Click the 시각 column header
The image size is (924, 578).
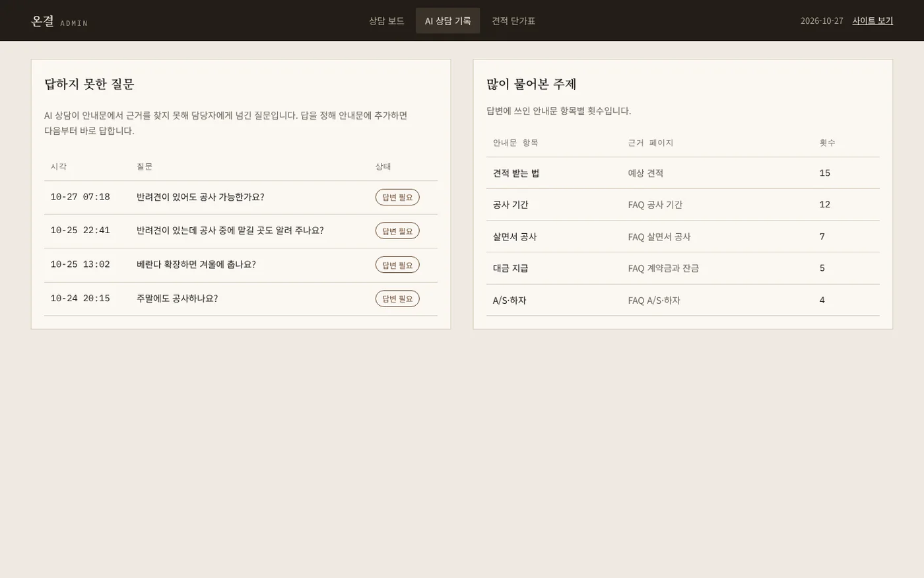59,166
